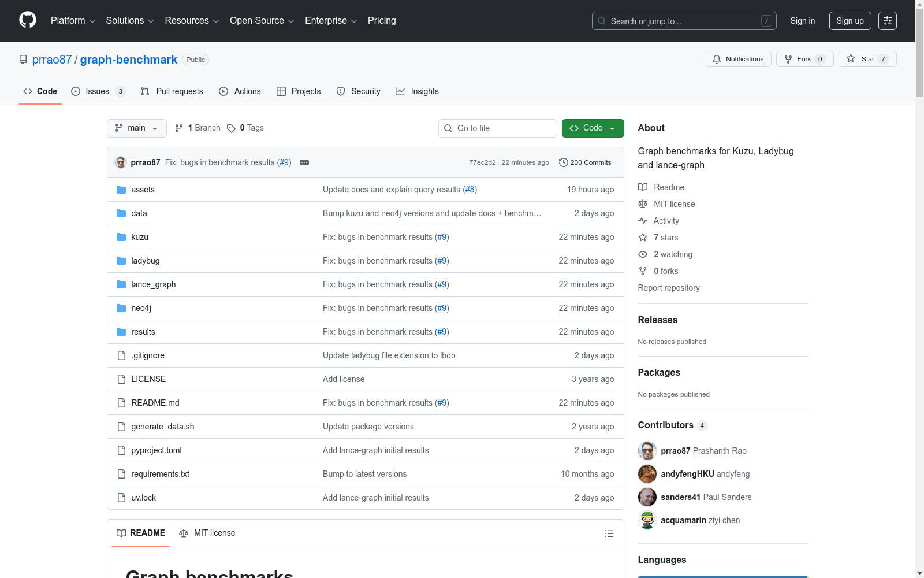This screenshot has height=578, width=924.
Task: Open the results folder
Action: (143, 332)
